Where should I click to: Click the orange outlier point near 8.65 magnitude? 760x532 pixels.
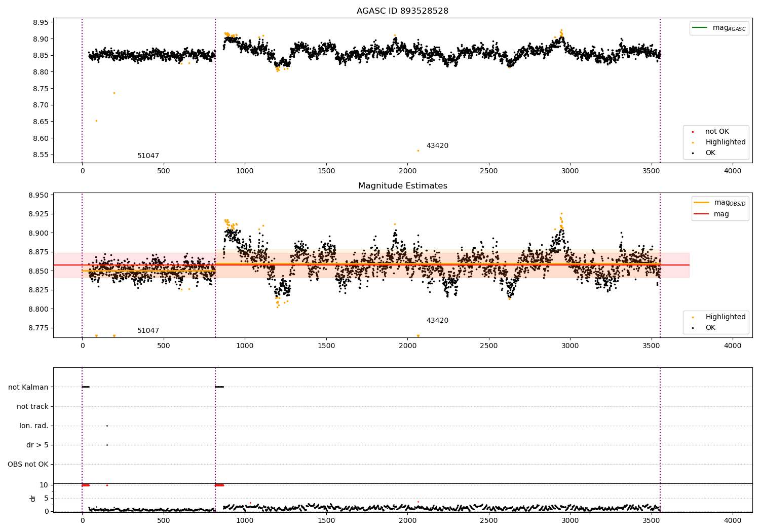(96, 121)
